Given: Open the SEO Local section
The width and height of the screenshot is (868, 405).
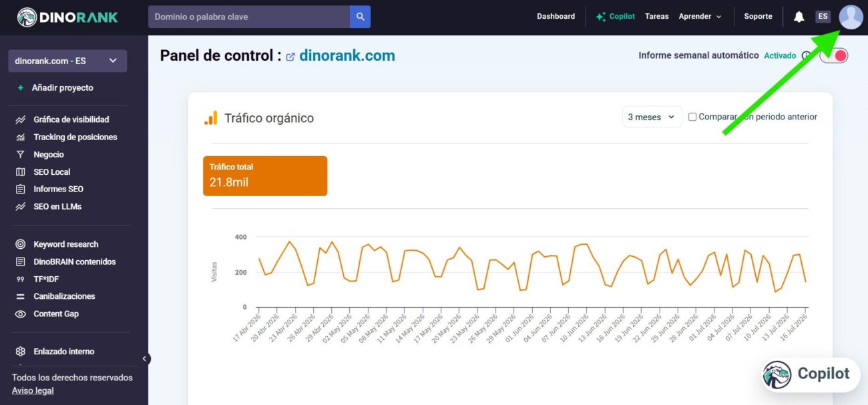Looking at the screenshot, I should [52, 171].
